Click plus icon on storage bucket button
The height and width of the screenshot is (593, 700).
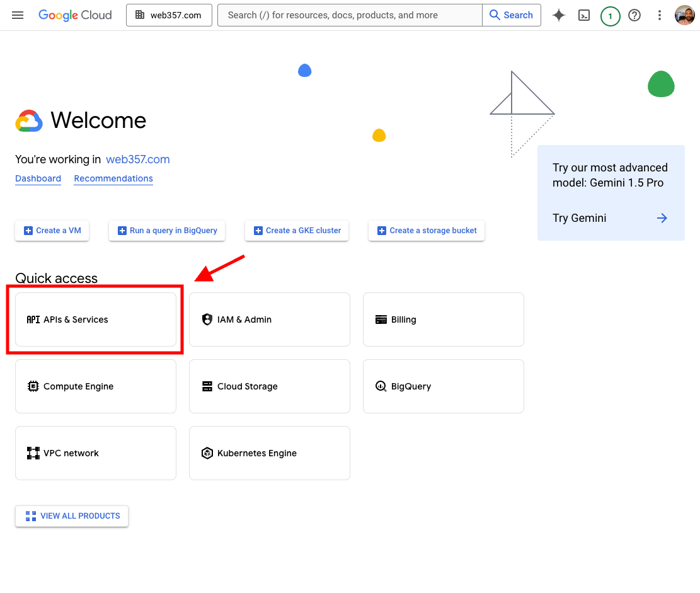tap(382, 231)
